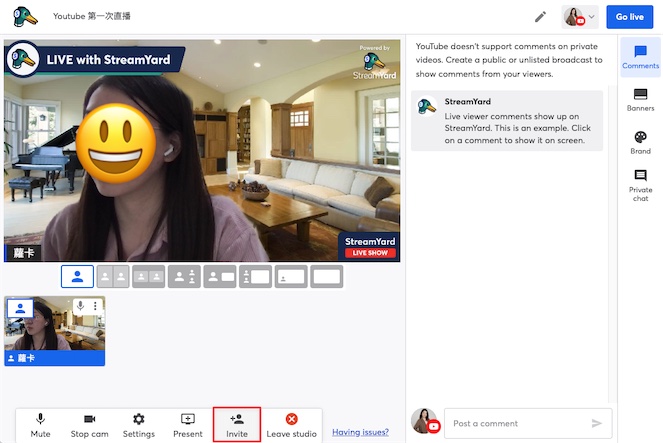663x443 pixels.
Task: Open three-dot menu on participant thumbnail
Action: tap(95, 306)
